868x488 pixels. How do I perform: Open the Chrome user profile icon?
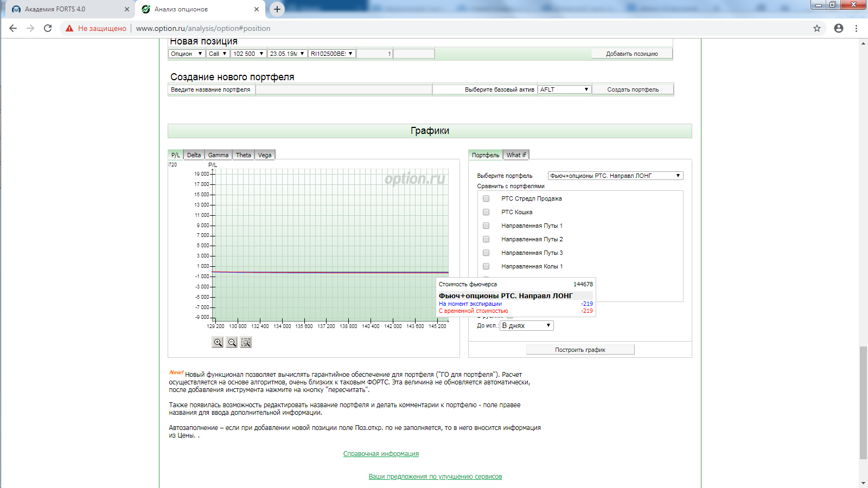coord(839,28)
